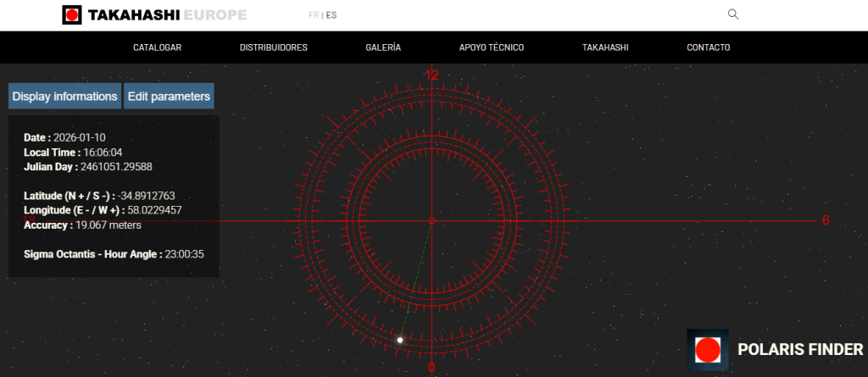Screen dimensions: 868x377
Task: Open the CATALOGAR menu
Action: click(x=157, y=47)
